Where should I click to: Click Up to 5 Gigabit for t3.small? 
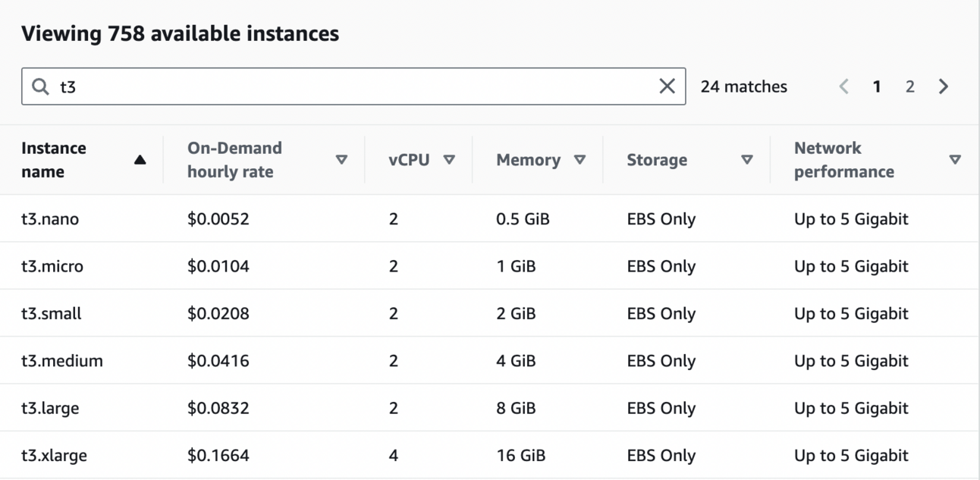click(x=851, y=313)
